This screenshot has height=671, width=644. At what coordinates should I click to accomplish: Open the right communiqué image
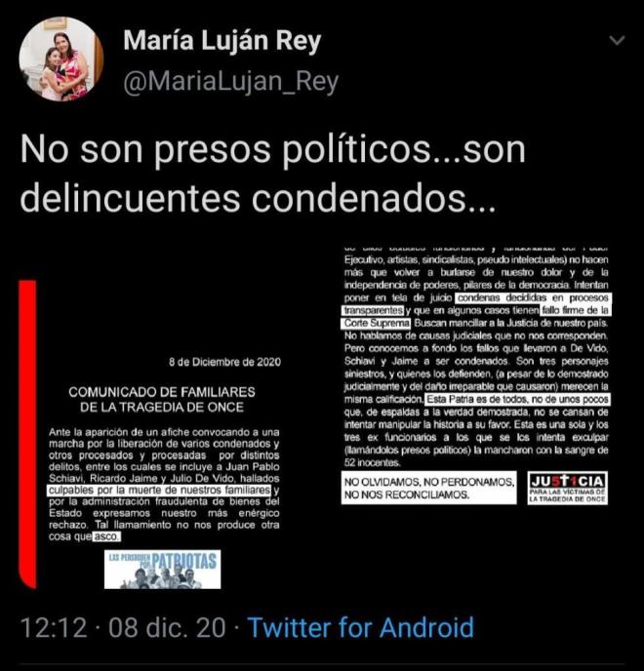click(x=476, y=375)
